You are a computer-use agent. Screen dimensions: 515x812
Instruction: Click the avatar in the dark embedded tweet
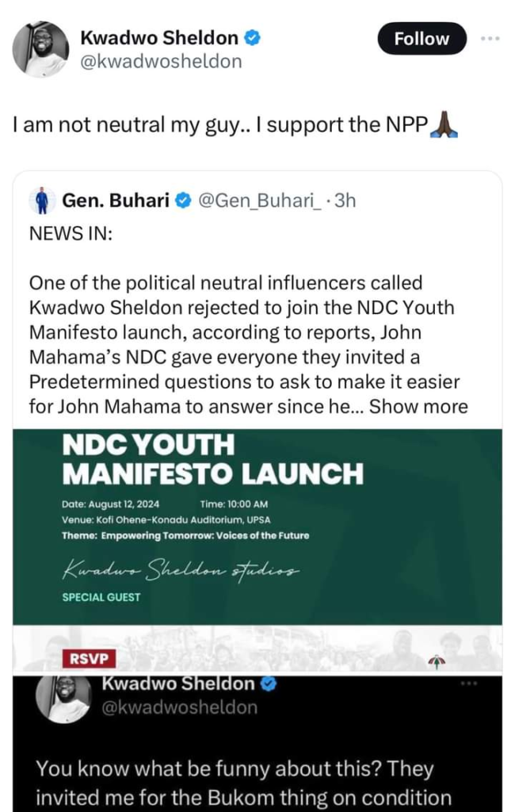point(63,697)
